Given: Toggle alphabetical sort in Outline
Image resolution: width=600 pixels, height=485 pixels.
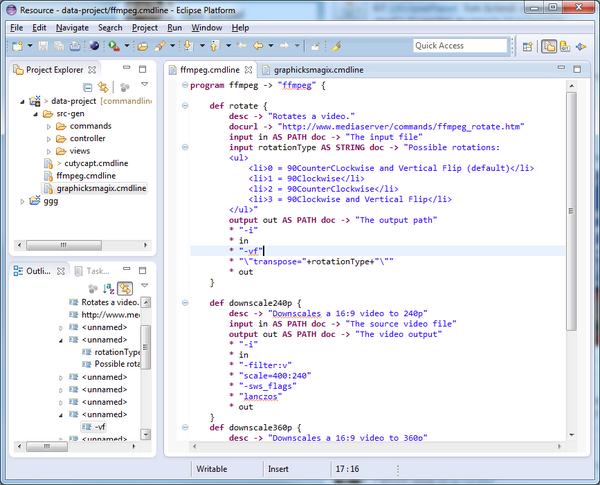Looking at the screenshot, I should click(109, 289).
